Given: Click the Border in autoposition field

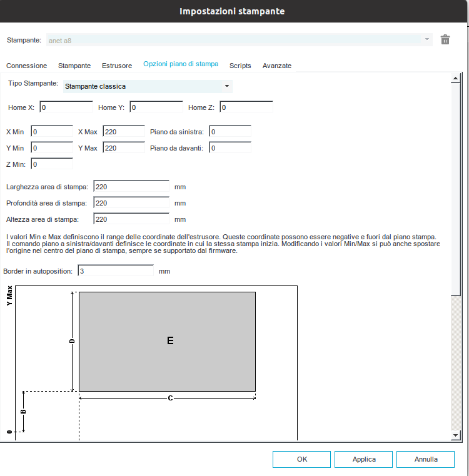Looking at the screenshot, I should [x=116, y=270].
